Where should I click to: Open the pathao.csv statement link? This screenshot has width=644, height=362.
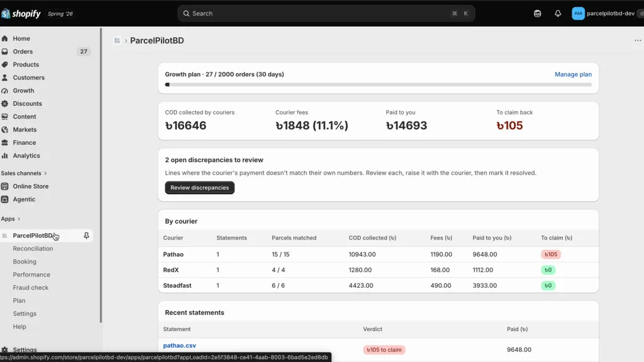pyautogui.click(x=180, y=345)
